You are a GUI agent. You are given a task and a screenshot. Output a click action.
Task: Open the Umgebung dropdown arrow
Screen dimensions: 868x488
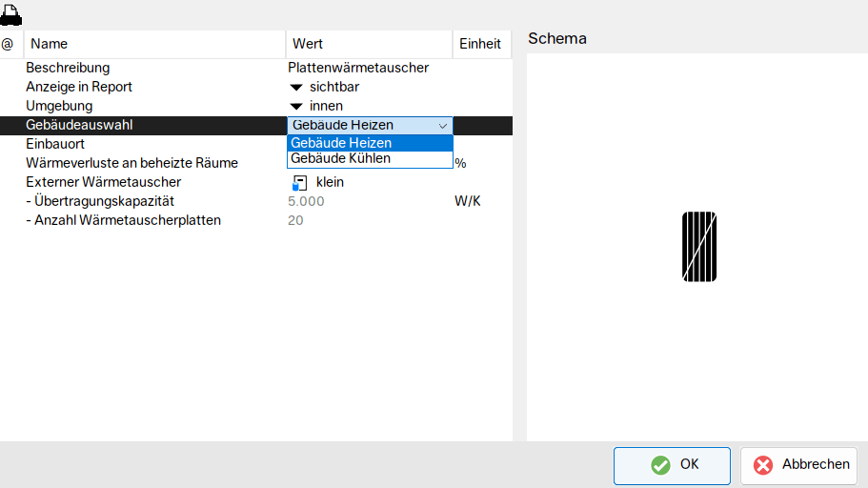pyautogui.click(x=296, y=106)
